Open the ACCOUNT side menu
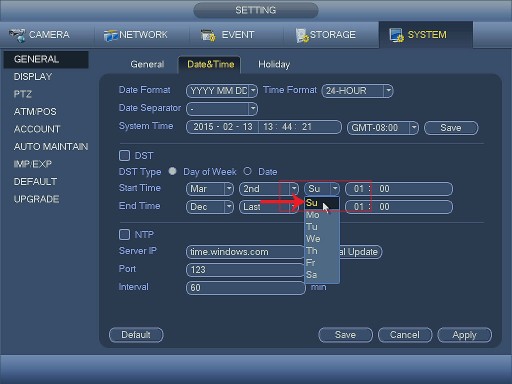 point(37,129)
